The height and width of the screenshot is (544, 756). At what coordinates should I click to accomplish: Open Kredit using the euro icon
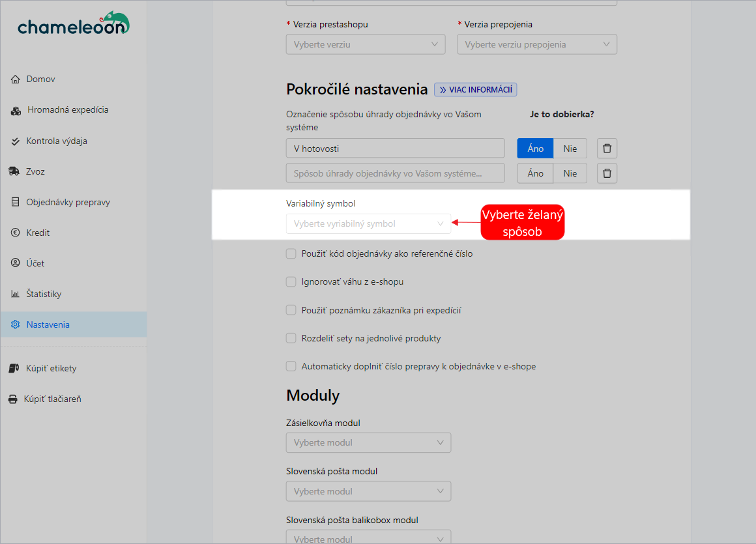click(x=16, y=232)
